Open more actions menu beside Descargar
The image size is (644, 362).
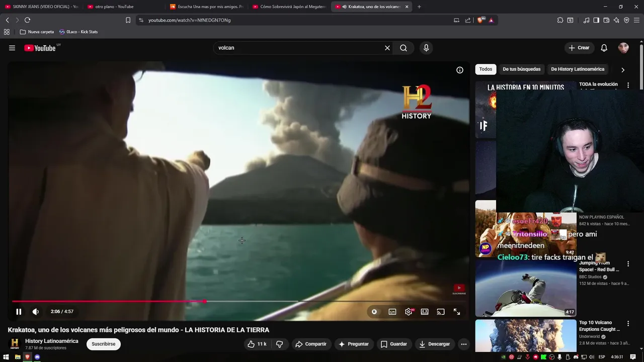tap(464, 344)
